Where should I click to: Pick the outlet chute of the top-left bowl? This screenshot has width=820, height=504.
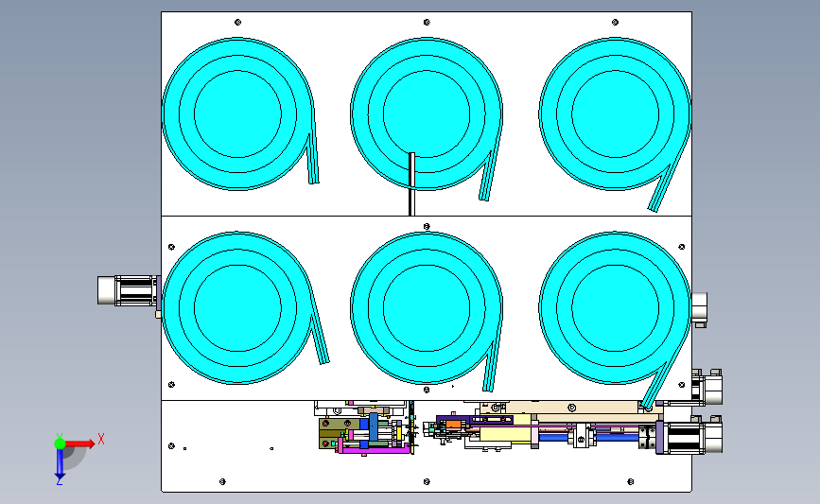coord(313,157)
